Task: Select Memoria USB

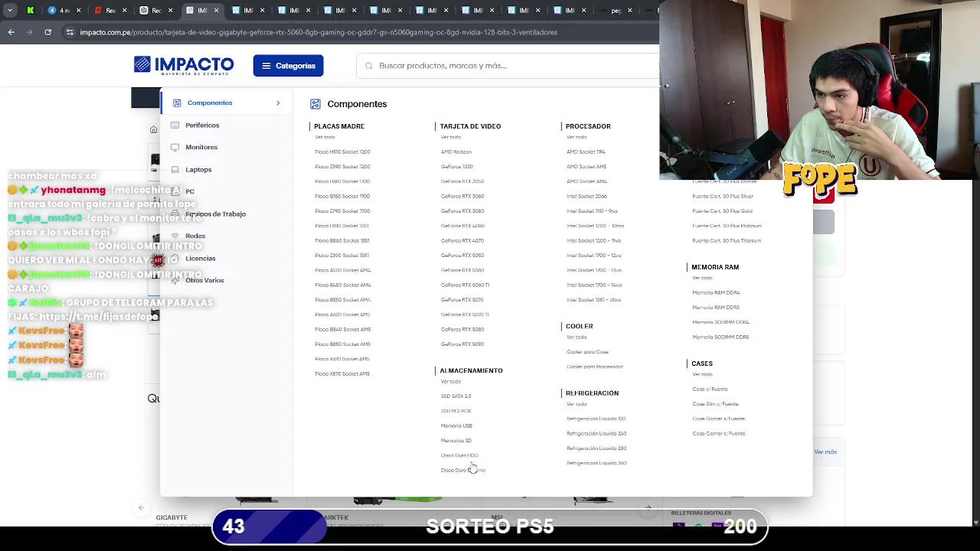Action: pos(456,425)
